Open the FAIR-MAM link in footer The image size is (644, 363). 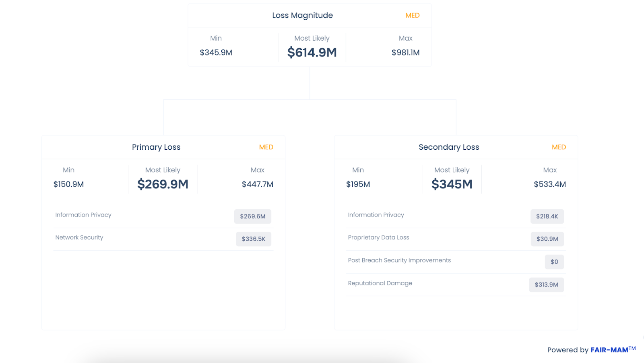click(x=613, y=349)
